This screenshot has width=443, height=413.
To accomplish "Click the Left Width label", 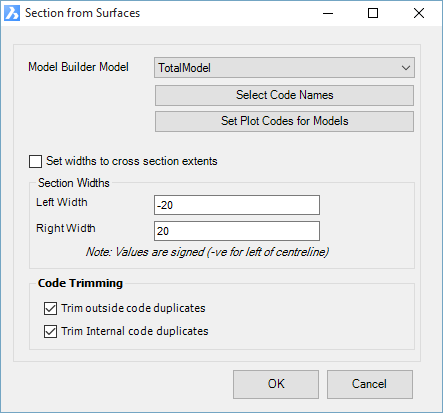I will tap(62, 202).
